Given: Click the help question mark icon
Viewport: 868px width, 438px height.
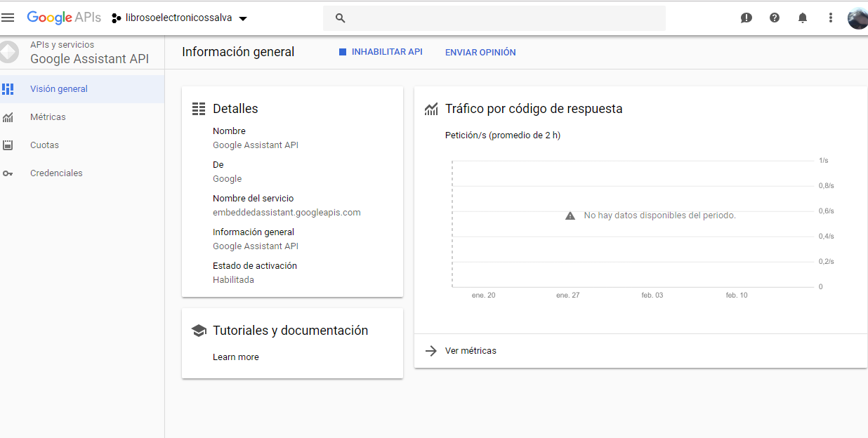Looking at the screenshot, I should (x=775, y=18).
